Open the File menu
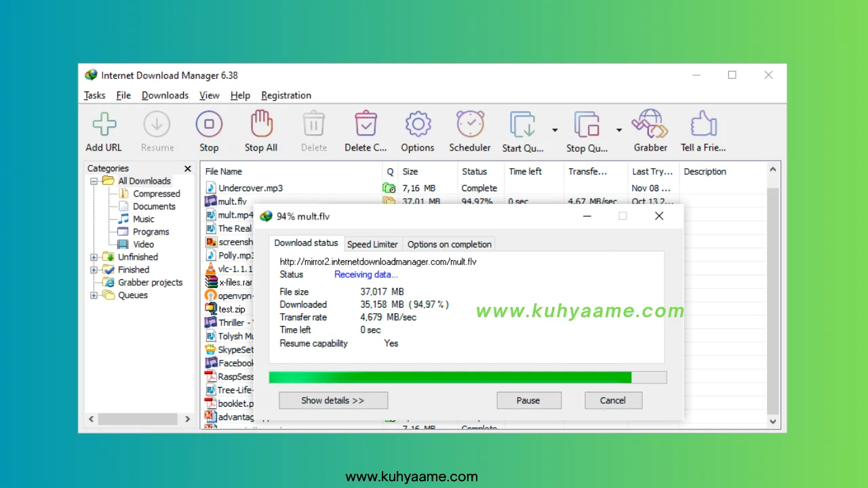Screen dimensions: 868x488 tap(123, 96)
